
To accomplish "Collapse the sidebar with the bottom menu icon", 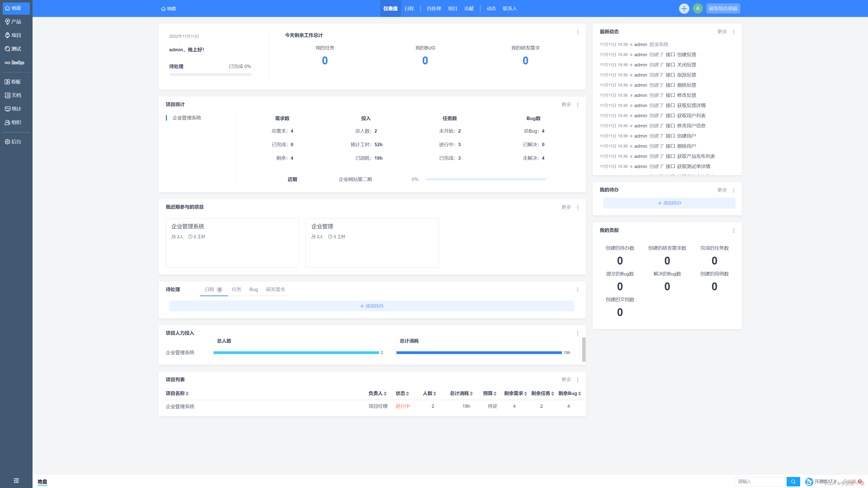I will (x=16, y=481).
